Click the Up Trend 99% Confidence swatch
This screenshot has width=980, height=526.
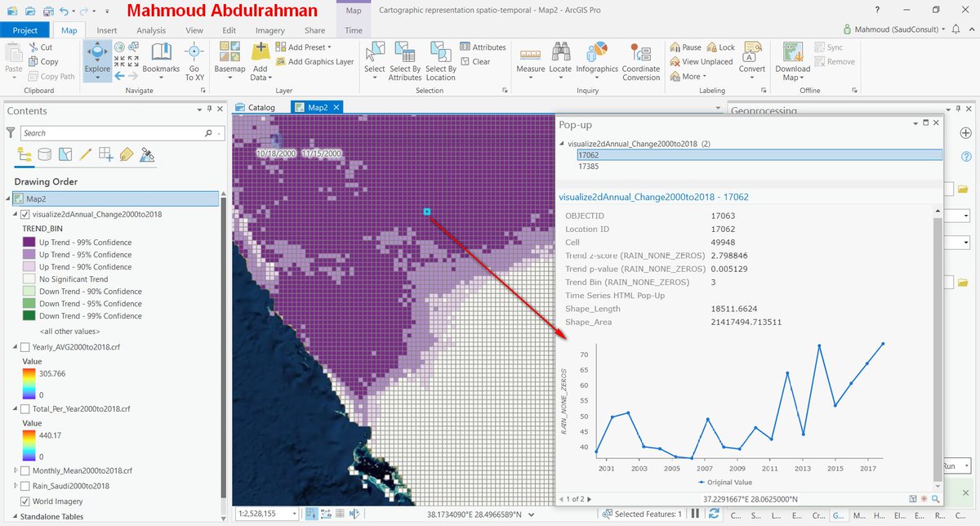click(29, 243)
